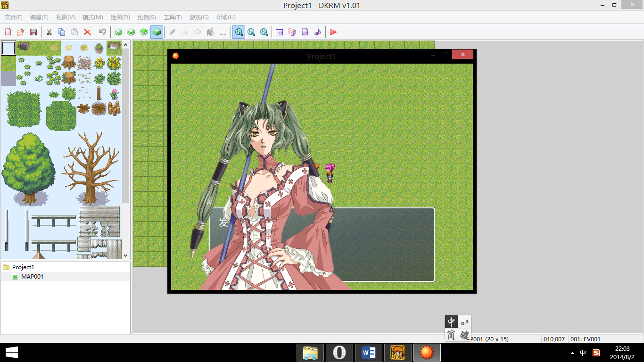Set zoom scale to 1/2
Screen dimensions: 644x362
[x=251, y=32]
